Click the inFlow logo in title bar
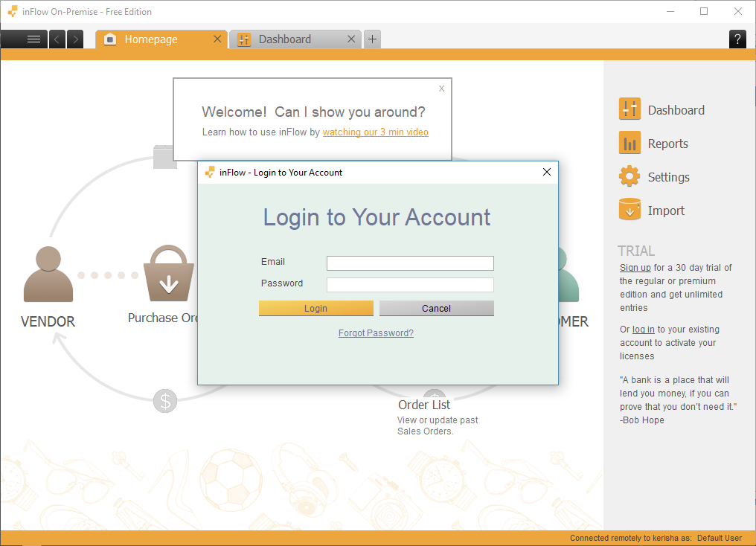The width and height of the screenshot is (756, 546). [13, 11]
